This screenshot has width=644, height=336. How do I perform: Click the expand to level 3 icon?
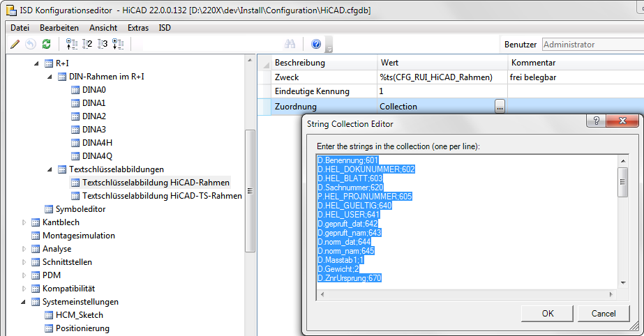103,44
